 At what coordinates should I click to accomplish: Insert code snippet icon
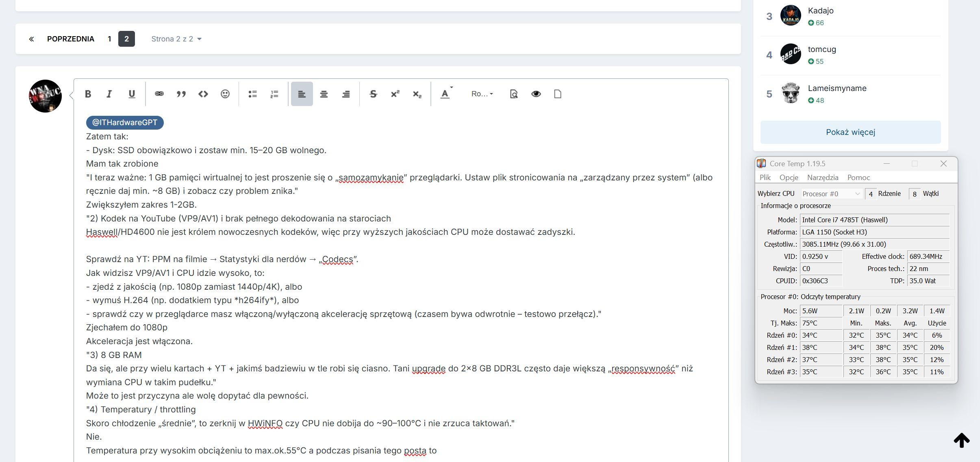[x=203, y=94]
